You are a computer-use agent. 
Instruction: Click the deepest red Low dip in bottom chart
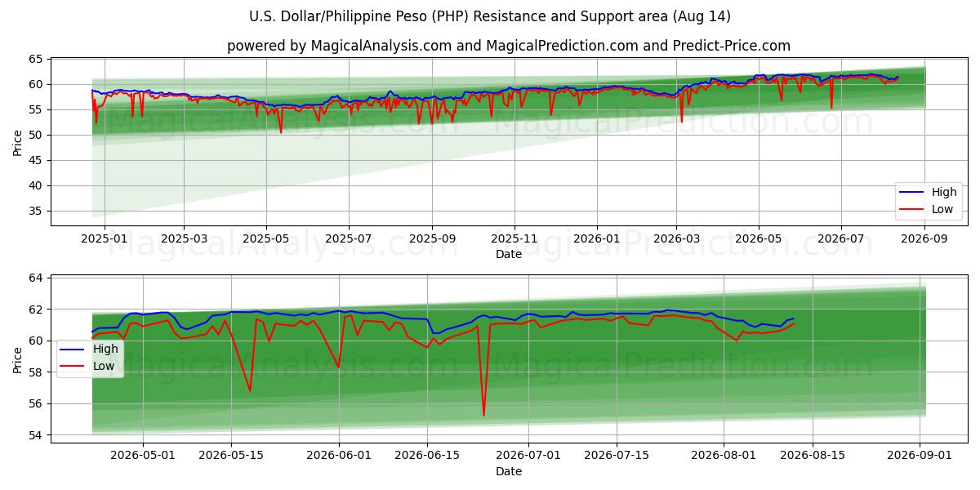click(483, 415)
